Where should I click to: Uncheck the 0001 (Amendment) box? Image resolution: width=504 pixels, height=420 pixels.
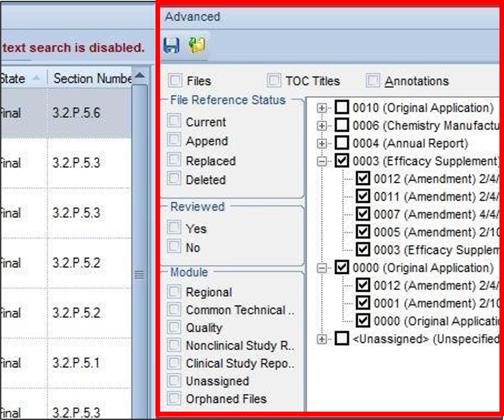[x=363, y=303]
